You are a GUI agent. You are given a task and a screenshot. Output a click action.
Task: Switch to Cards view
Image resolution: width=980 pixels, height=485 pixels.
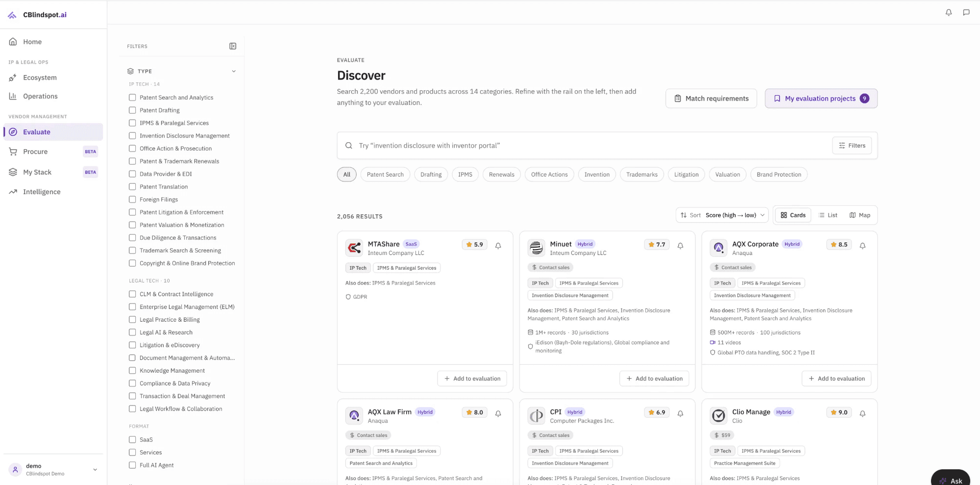pos(793,215)
